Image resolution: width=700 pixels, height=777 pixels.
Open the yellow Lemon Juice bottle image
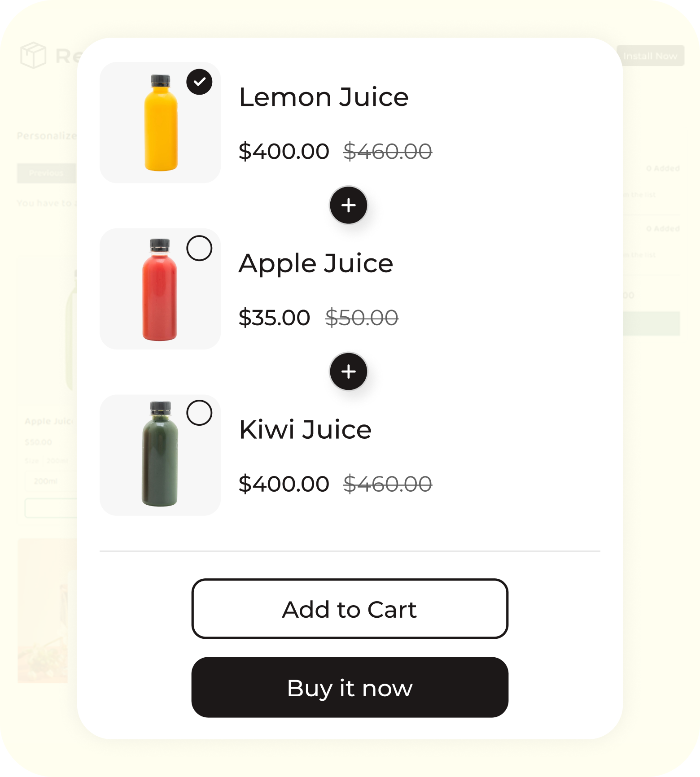[161, 123]
